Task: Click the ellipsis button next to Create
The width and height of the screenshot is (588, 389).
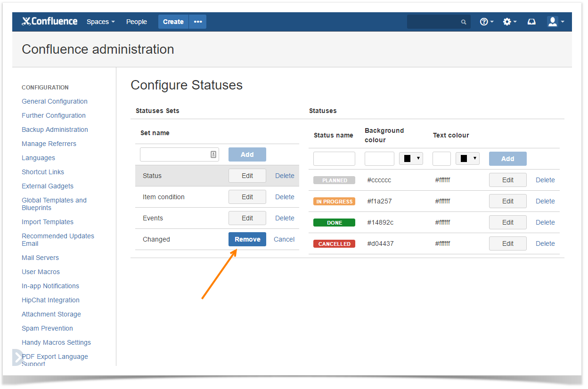Action: [198, 22]
